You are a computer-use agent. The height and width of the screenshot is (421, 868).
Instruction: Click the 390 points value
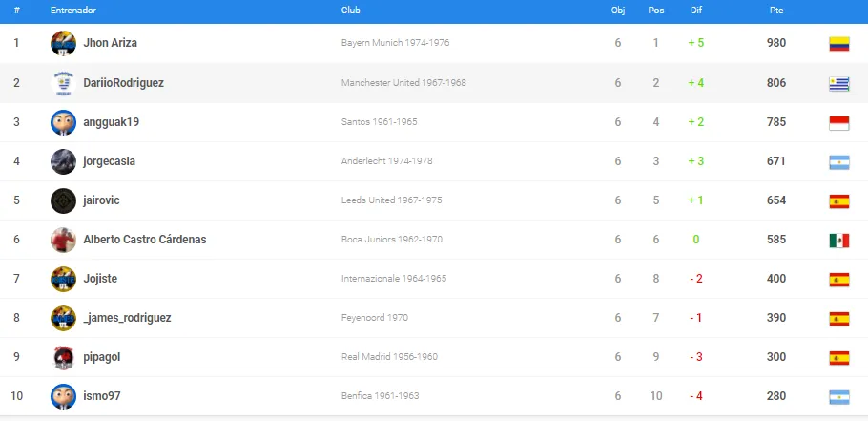(776, 318)
